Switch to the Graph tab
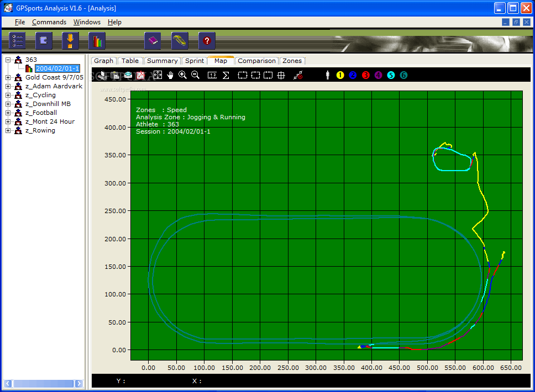535x392 pixels. point(104,61)
